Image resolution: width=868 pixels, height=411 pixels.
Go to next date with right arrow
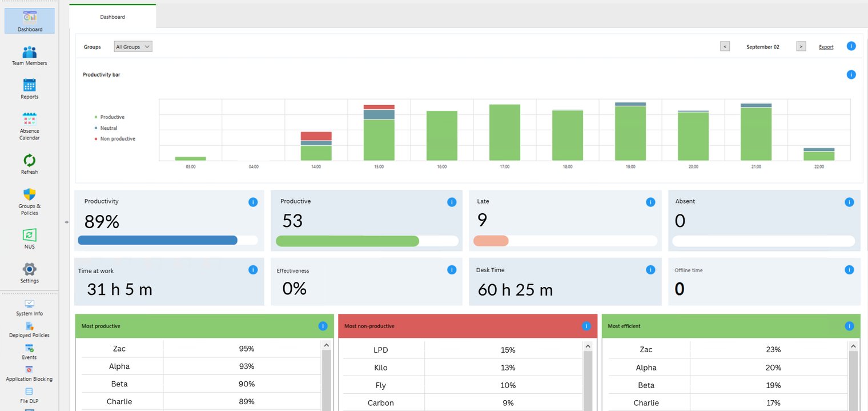[x=801, y=47]
